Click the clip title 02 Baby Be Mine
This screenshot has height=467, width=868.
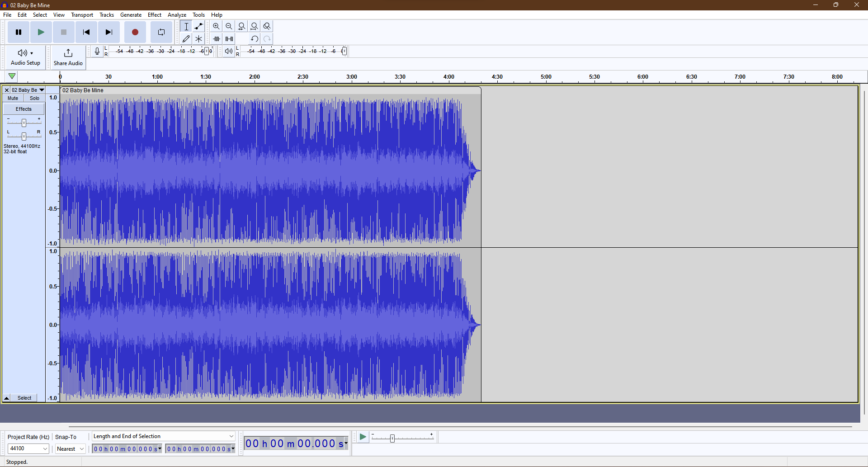click(83, 90)
